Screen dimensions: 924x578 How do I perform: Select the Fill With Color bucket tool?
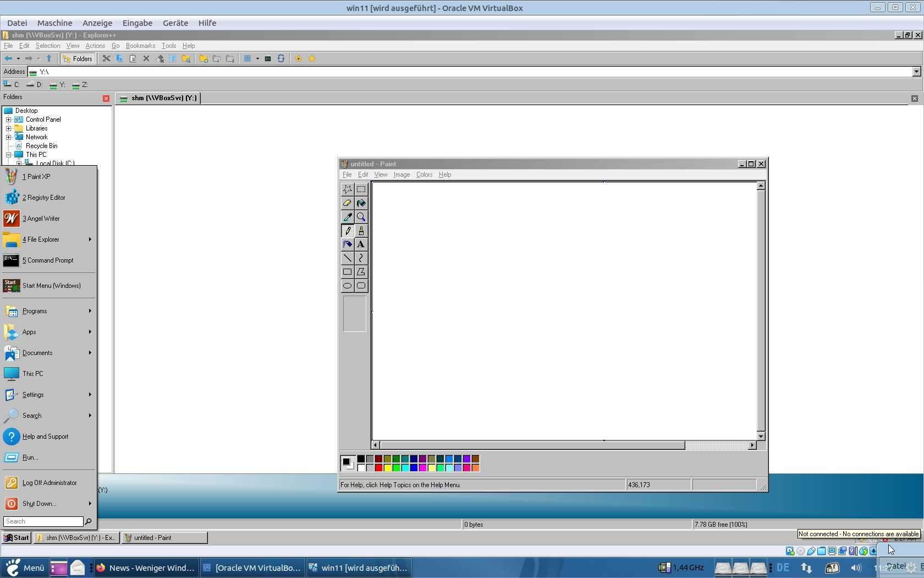coord(361,203)
